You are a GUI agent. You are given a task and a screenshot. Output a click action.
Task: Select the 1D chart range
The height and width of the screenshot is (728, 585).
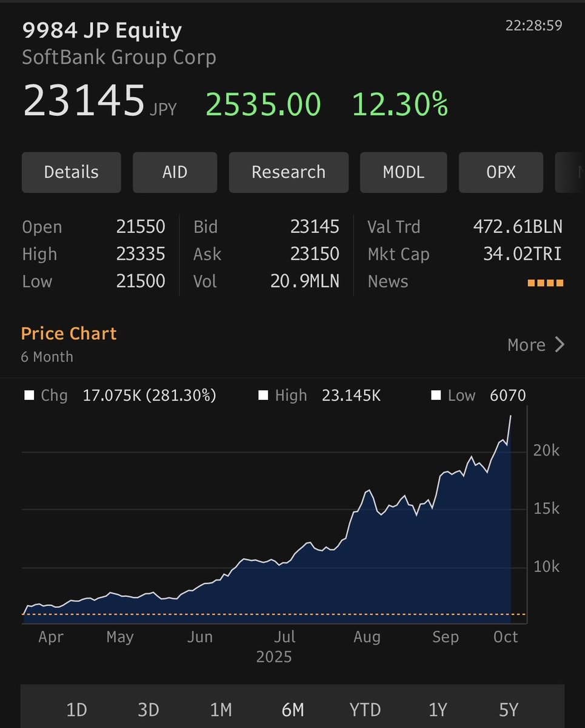click(x=76, y=709)
